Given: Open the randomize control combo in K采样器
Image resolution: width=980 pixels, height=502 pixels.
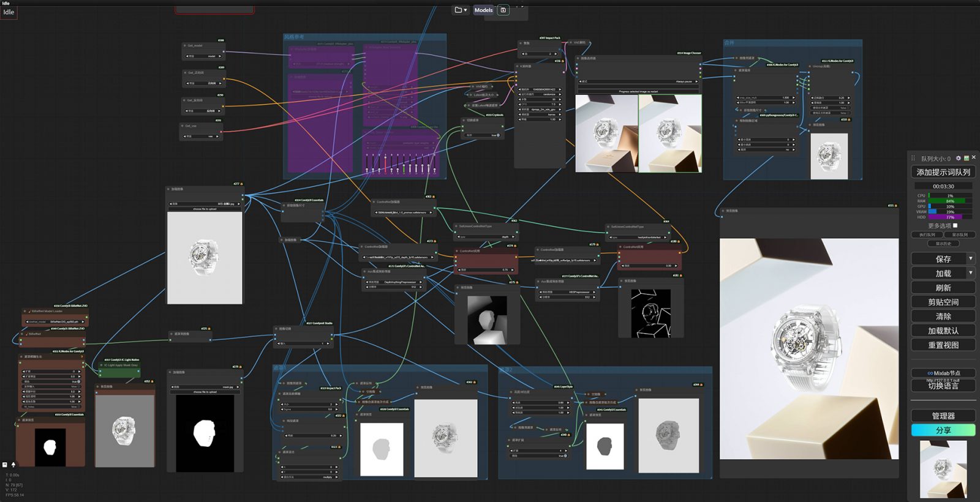Looking at the screenshot, I should click(538, 94).
